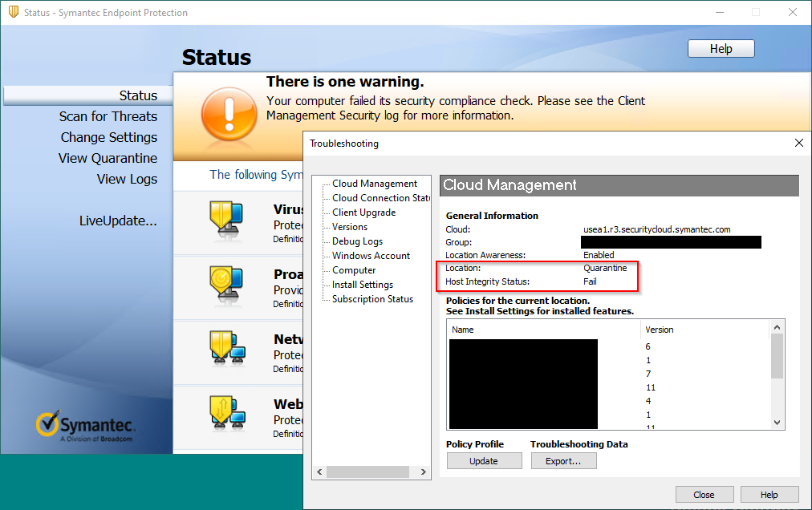The height and width of the screenshot is (510, 812).
Task: Open Scan for Threats in sidebar
Action: (108, 116)
